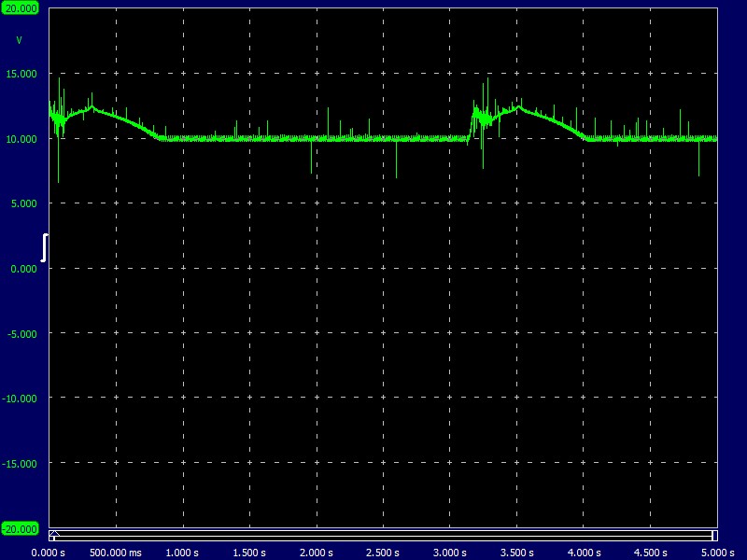This screenshot has width=747, height=560.
Task: Click the 1.500 s time axis label
Action: (x=249, y=553)
